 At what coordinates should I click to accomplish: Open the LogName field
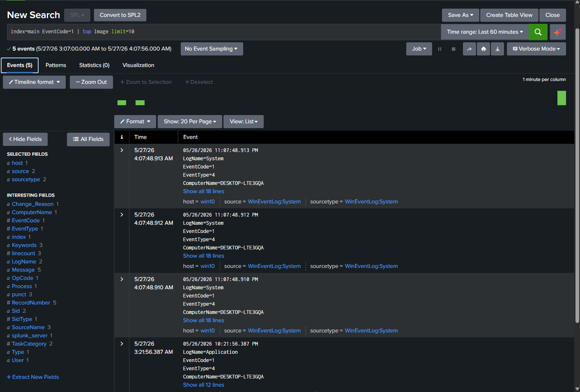point(24,262)
